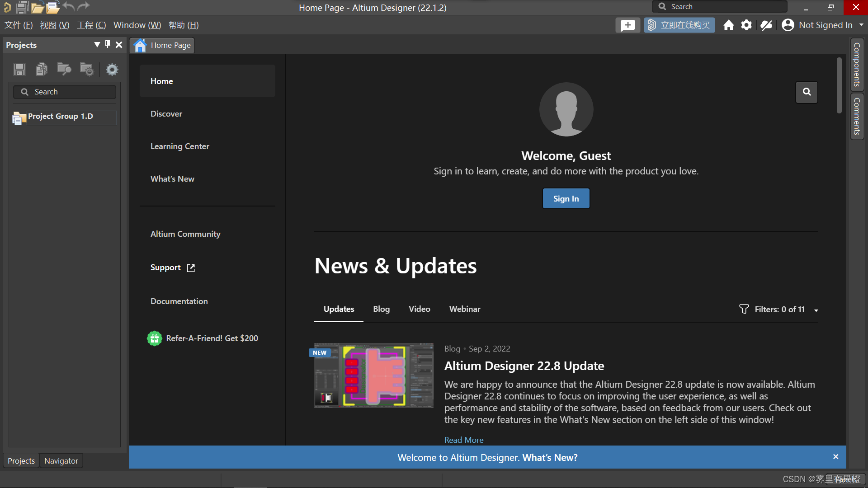The width and height of the screenshot is (868, 488).
Task: Click the Home house icon in top bar
Action: [728, 25]
